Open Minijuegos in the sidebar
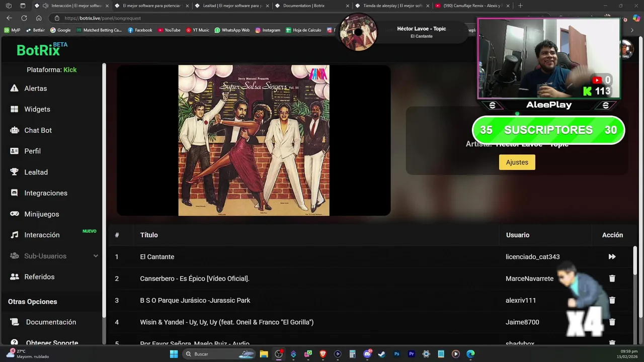This screenshot has width=644, height=362. 42,214
